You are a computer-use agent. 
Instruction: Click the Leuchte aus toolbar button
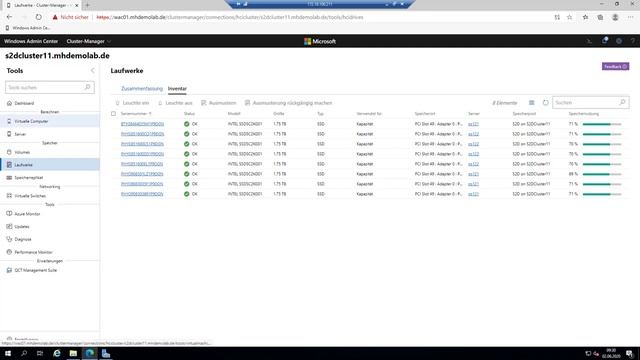[x=175, y=103]
